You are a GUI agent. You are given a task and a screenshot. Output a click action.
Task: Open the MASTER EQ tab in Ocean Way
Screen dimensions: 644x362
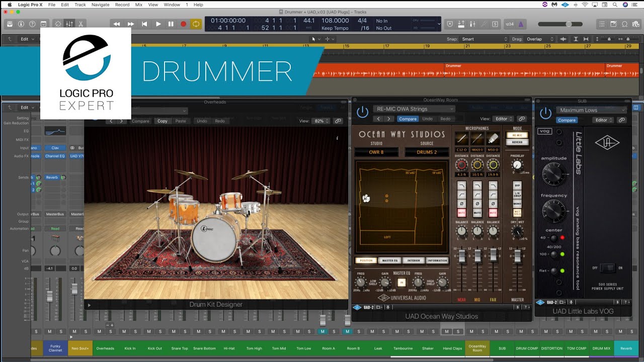point(390,260)
